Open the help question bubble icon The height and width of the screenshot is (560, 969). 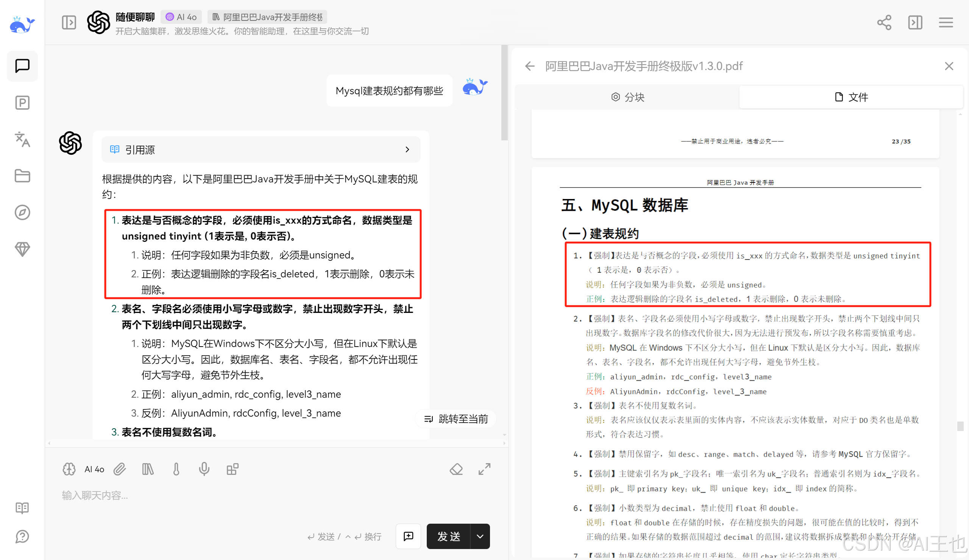click(x=22, y=537)
